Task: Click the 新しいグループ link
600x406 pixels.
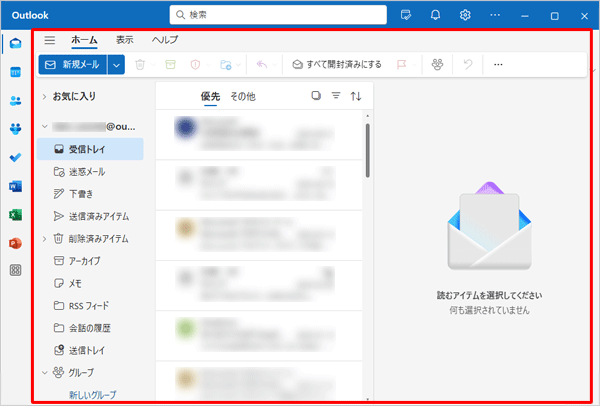Action: pos(93,395)
